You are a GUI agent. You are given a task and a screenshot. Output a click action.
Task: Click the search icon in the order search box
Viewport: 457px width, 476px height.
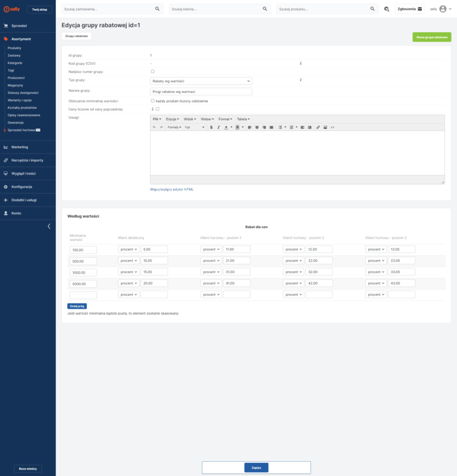point(158,10)
